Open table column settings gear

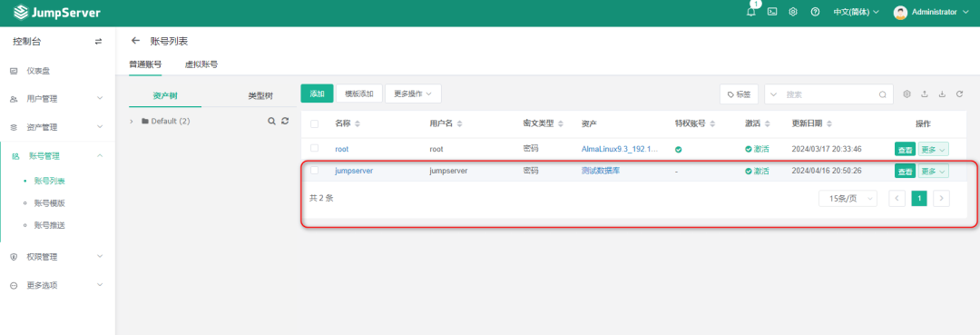tap(906, 94)
